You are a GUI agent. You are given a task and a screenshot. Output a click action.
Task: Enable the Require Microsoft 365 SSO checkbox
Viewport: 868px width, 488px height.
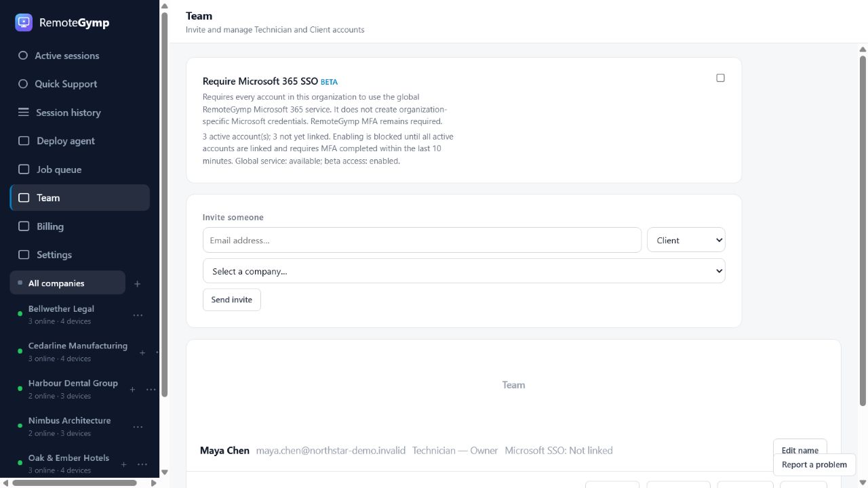[x=720, y=78]
